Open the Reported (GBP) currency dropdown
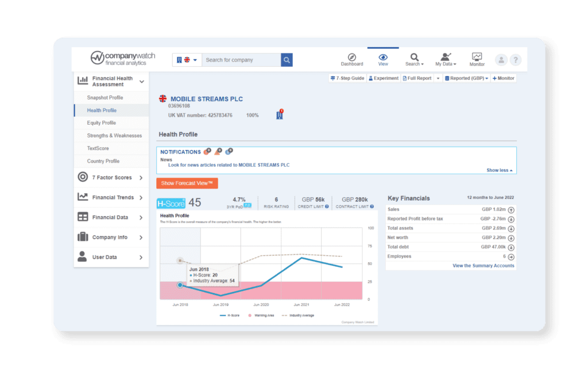 click(x=466, y=78)
